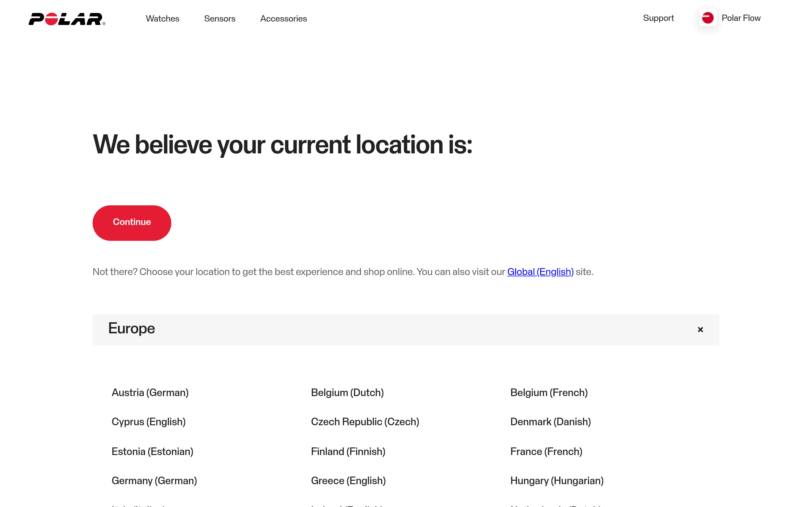812x507 pixels.
Task: Click the red Continue button
Action: [132, 223]
